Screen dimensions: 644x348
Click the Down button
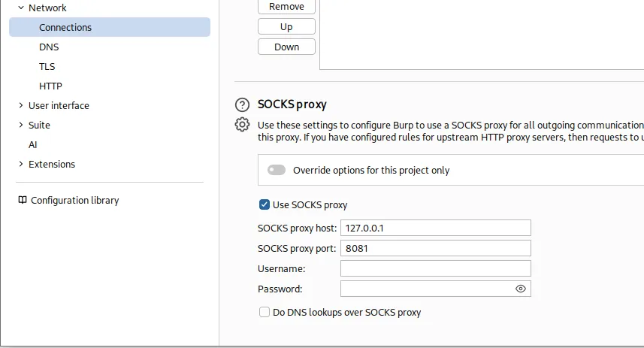pos(286,47)
